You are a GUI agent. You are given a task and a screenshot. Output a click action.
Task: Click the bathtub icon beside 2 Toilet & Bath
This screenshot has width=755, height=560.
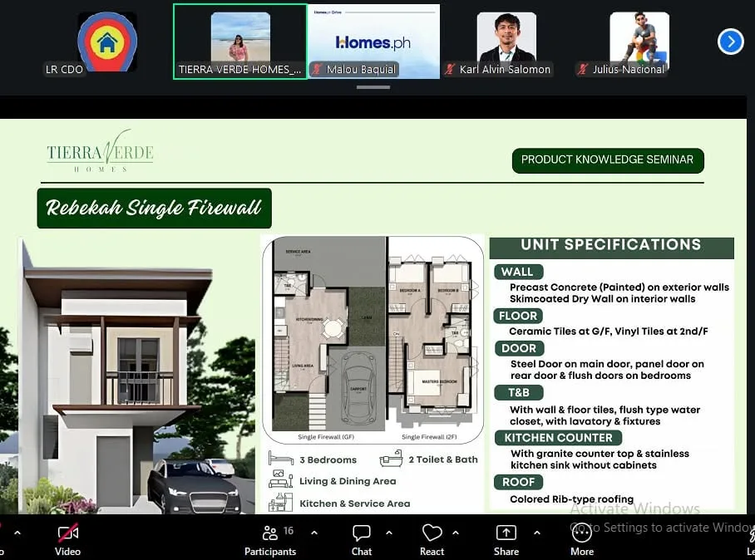(391, 459)
